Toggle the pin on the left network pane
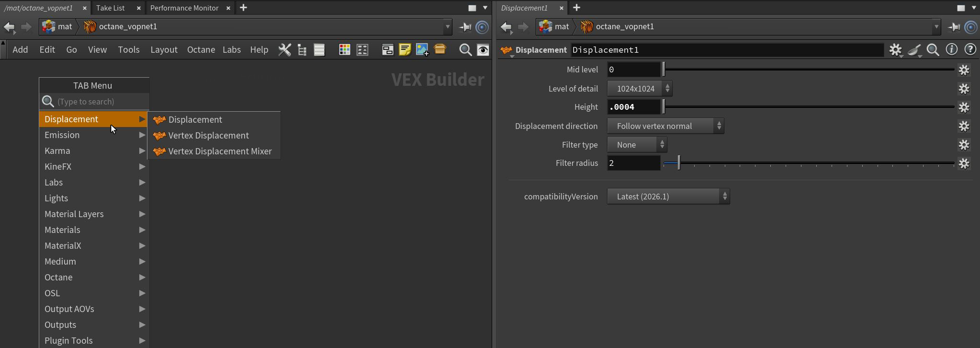980x348 pixels. [465, 27]
